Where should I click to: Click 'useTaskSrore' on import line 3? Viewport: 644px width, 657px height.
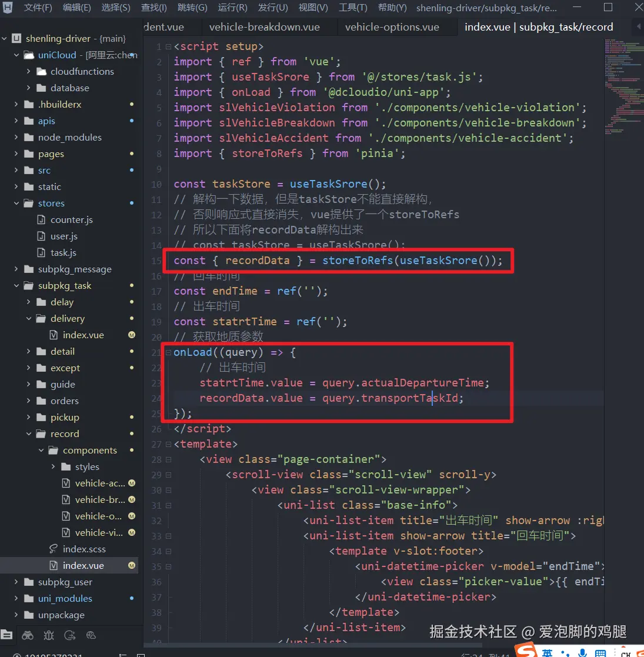tap(271, 77)
